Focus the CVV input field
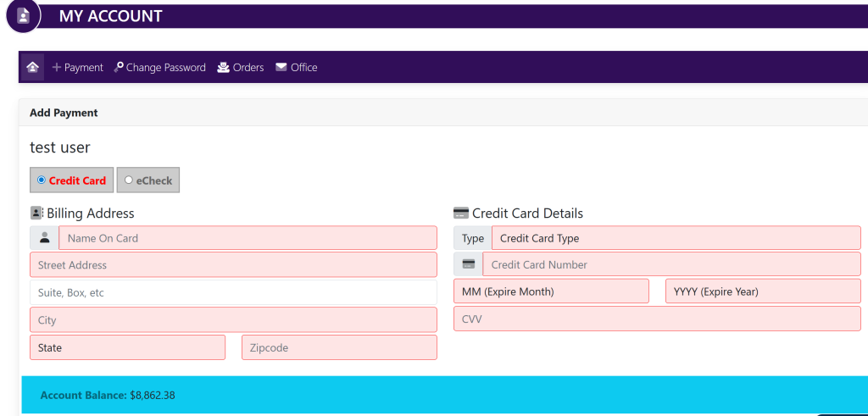Viewport: 868px width, 416px height. [x=657, y=319]
